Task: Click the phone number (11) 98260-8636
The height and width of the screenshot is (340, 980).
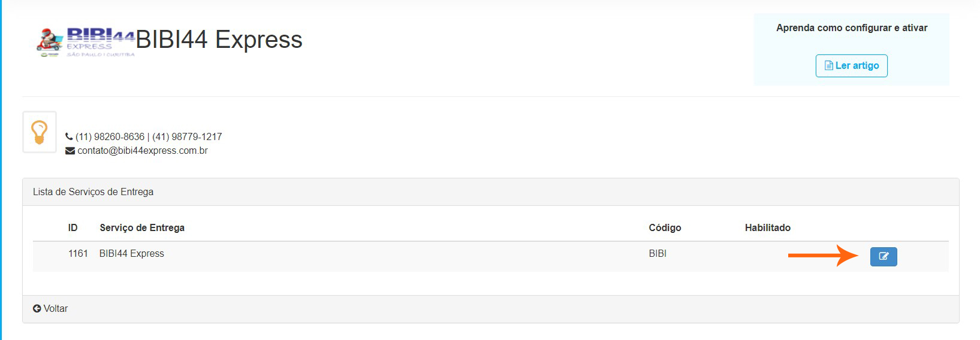Action: click(110, 136)
